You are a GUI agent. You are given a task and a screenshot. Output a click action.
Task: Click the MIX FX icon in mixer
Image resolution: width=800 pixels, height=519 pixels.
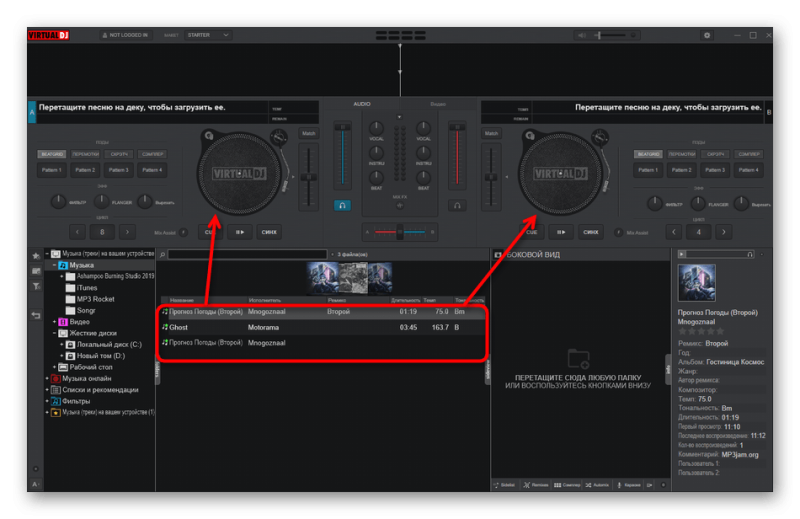tap(400, 205)
